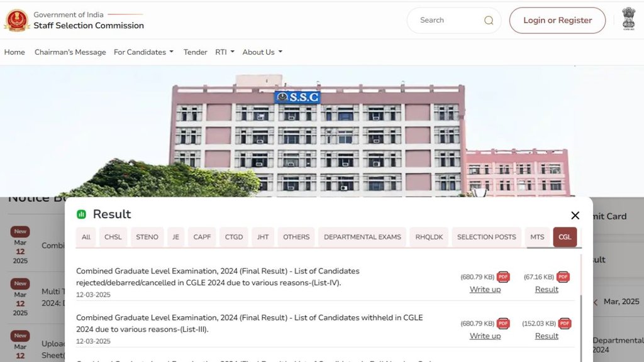Open the SELECTION POSTS tab
Screen dimensions: 644x362
pyautogui.click(x=486, y=237)
